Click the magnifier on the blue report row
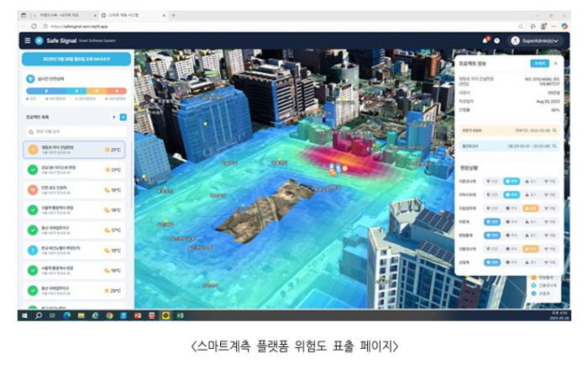The height and width of the screenshot is (375, 588). [x=555, y=145]
